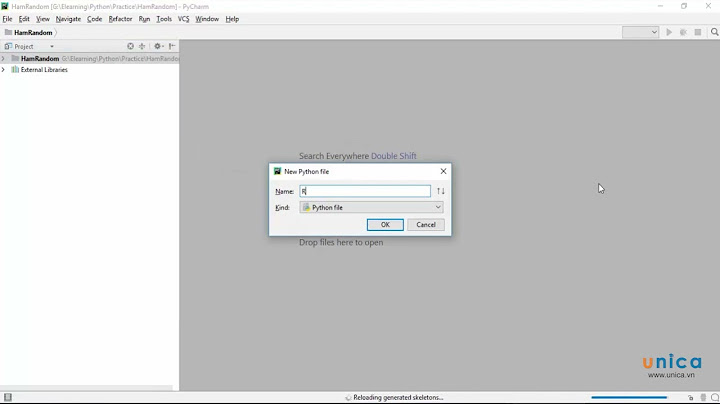Click the Stop icon in toolbar
The width and height of the screenshot is (720, 404).
(x=698, y=32)
